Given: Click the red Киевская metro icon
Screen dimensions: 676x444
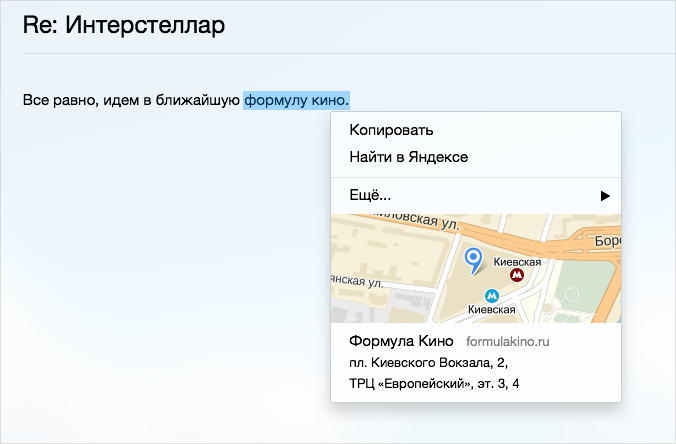Looking at the screenshot, I should 516,275.
